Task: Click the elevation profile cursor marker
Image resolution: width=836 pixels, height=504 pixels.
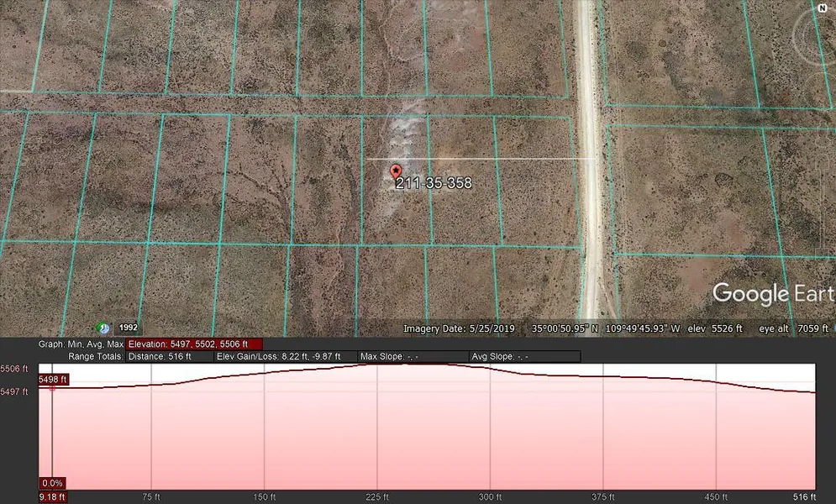Action: (52, 386)
